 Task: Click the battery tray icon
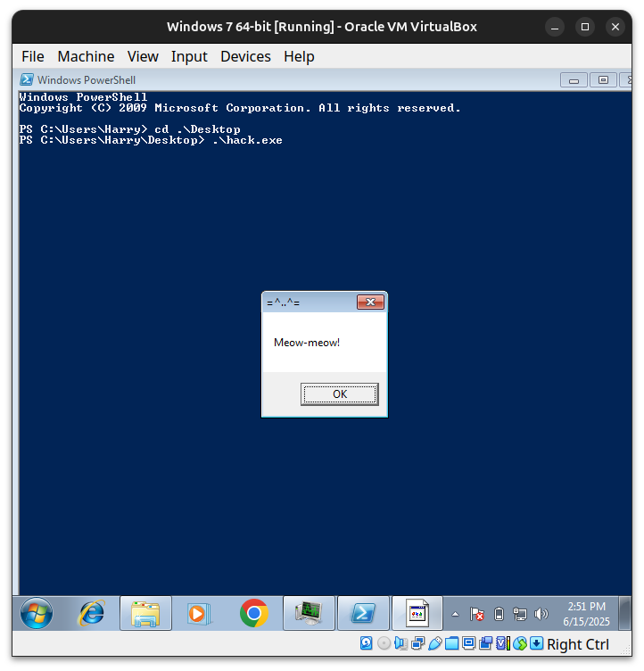tap(499, 615)
